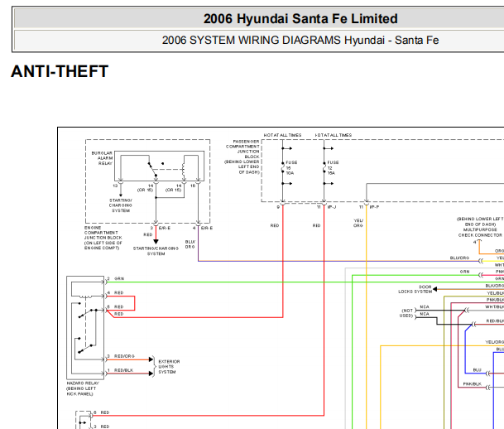Click the BLU/ORG label below E/R-E pin 4
This screenshot has height=429, width=504.
click(x=190, y=244)
